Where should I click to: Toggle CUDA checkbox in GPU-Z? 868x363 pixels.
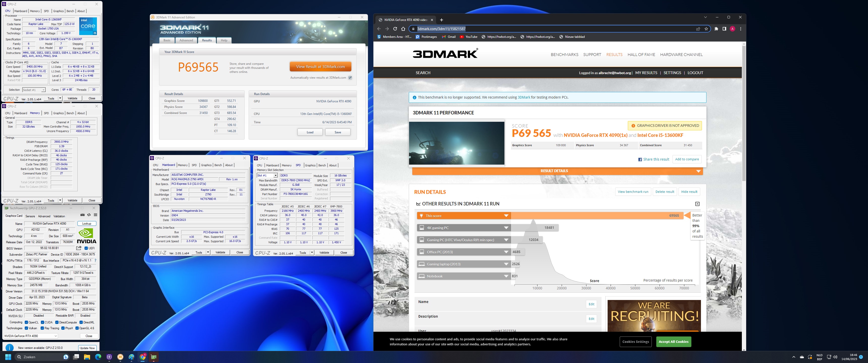click(x=42, y=322)
